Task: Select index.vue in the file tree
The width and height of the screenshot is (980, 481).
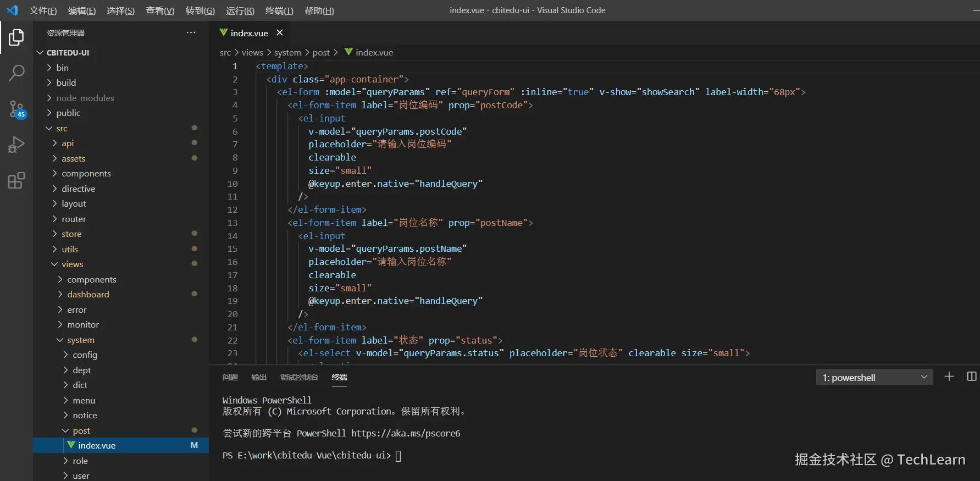Action: tap(97, 445)
